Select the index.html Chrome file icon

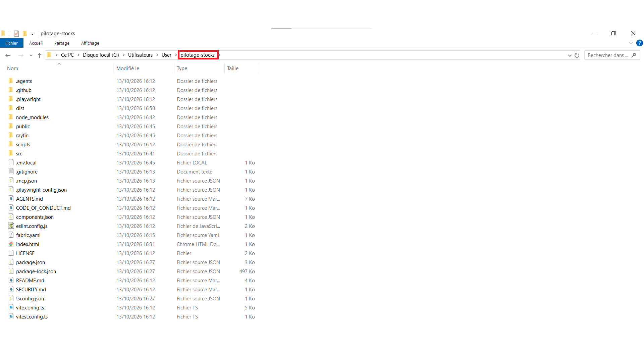pyautogui.click(x=11, y=244)
